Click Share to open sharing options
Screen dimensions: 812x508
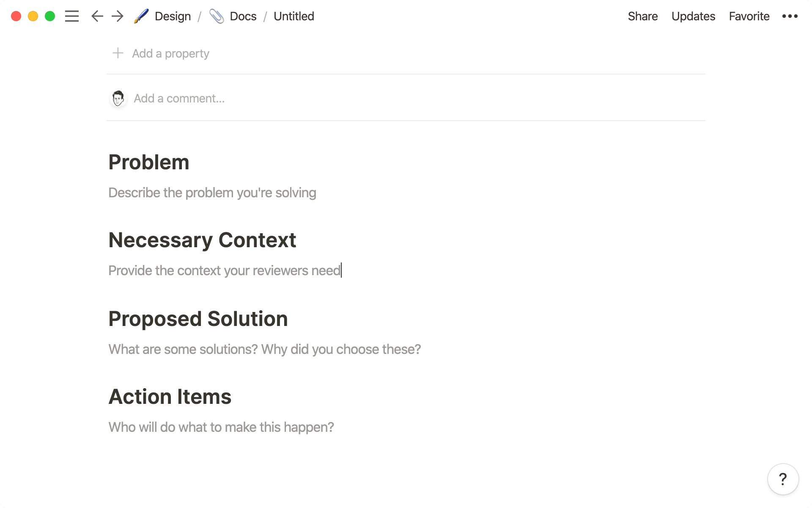[x=642, y=16]
